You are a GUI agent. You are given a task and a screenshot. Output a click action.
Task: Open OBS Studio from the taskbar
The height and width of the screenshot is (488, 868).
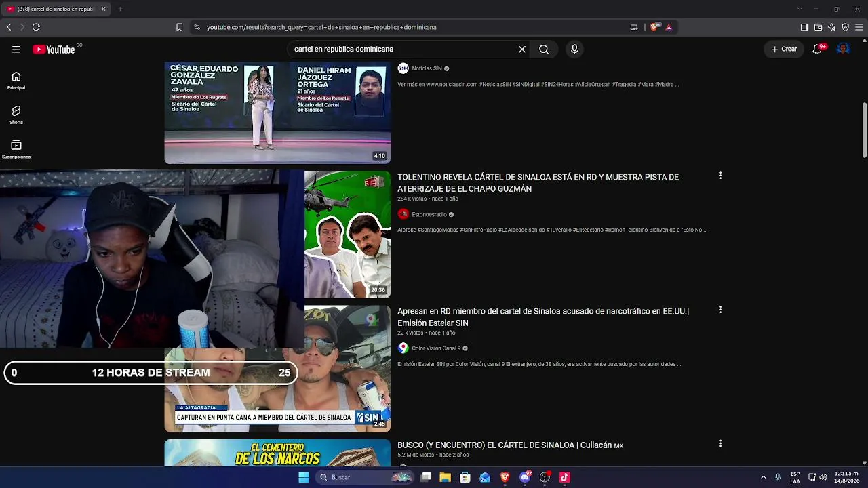(x=545, y=477)
